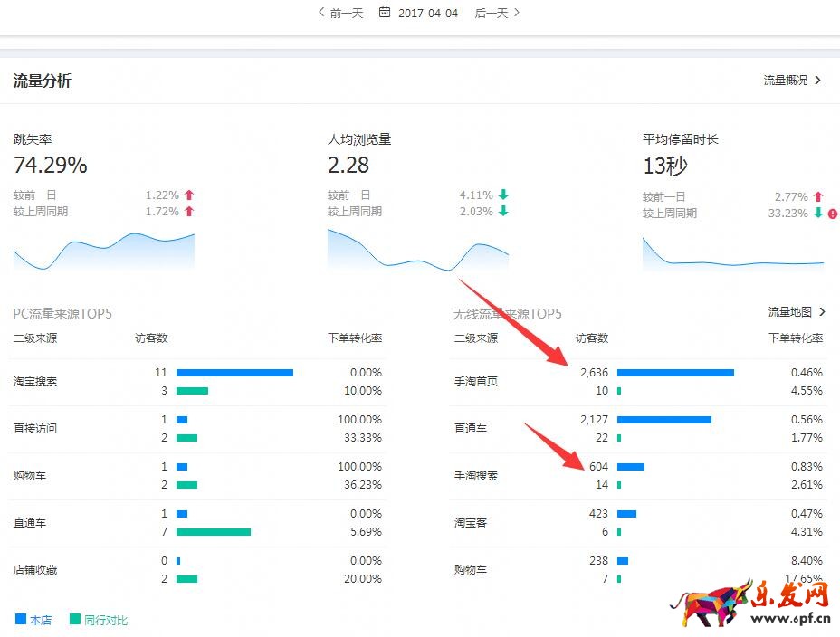Open 流量概况 traffic overview link
Image resolution: width=840 pixels, height=637 pixels.
(x=791, y=81)
